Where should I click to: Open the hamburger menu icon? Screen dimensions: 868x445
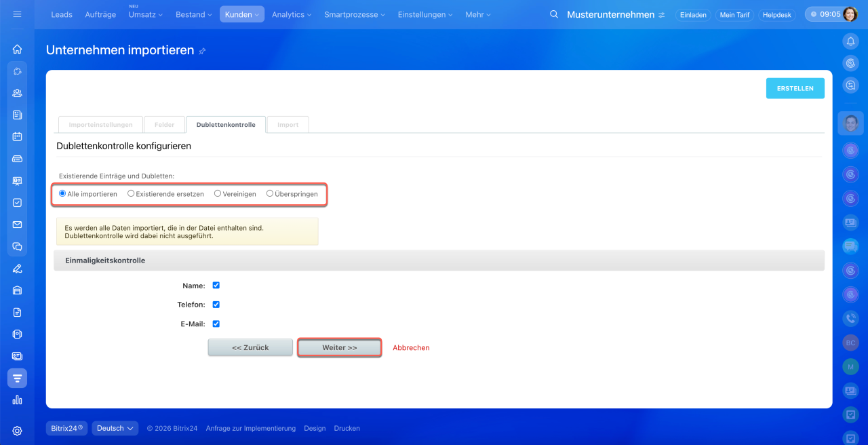[x=17, y=14]
